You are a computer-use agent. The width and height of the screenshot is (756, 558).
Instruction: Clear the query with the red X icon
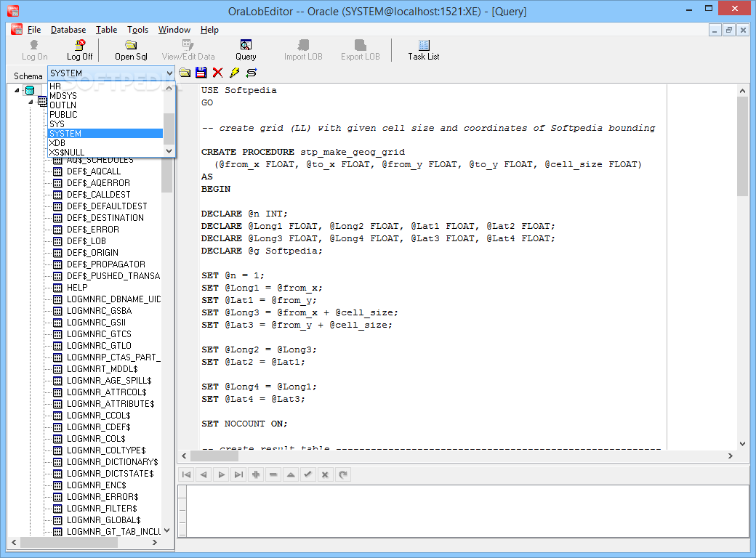[218, 73]
